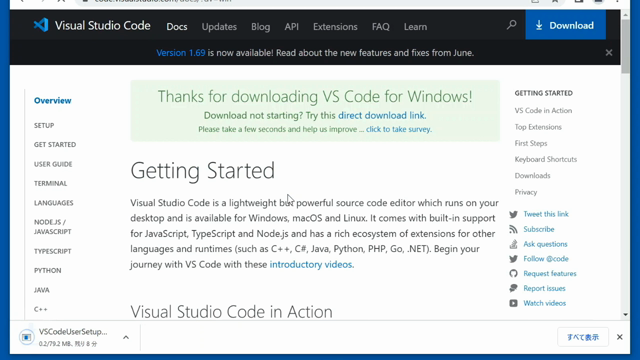Viewport: 640px width, 360px height.
Task: Click the Watch videos link
Action: [x=544, y=303]
